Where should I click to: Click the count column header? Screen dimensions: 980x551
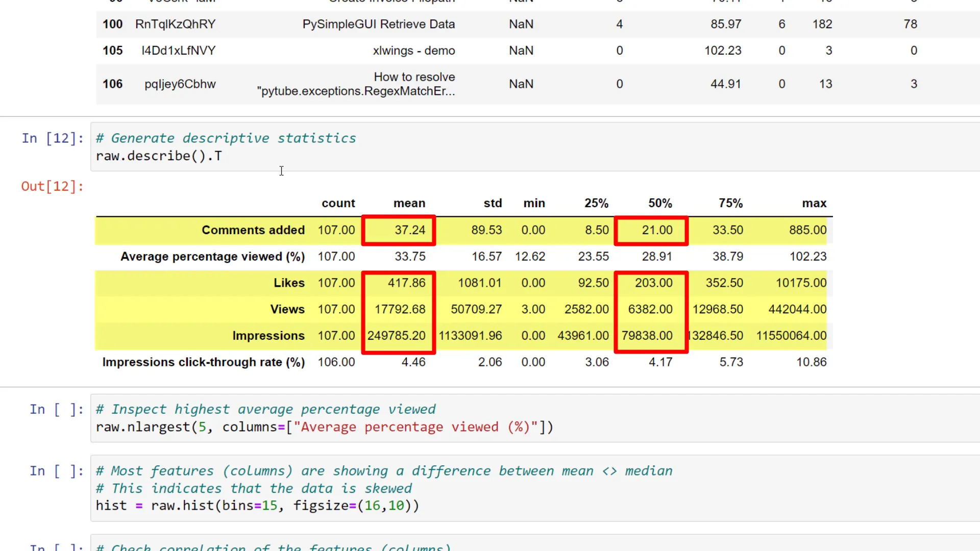pyautogui.click(x=338, y=203)
